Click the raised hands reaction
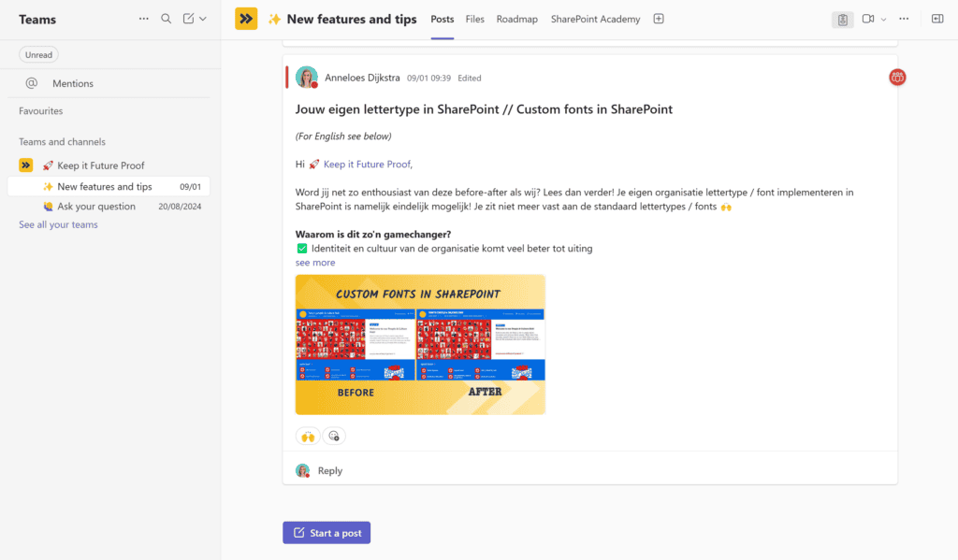The height and width of the screenshot is (560, 958). point(308,436)
